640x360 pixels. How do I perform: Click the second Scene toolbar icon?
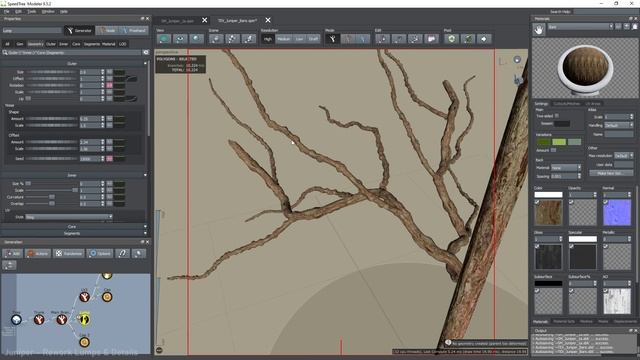232,39
